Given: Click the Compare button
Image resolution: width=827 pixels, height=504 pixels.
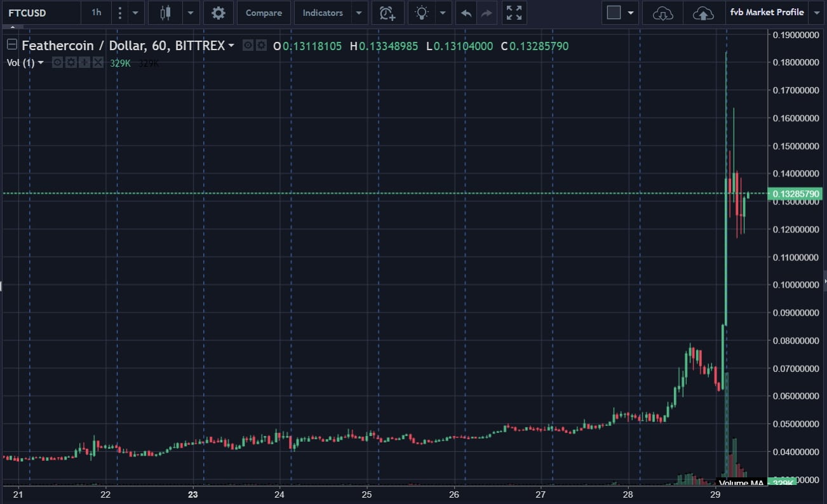Looking at the screenshot, I should point(264,13).
